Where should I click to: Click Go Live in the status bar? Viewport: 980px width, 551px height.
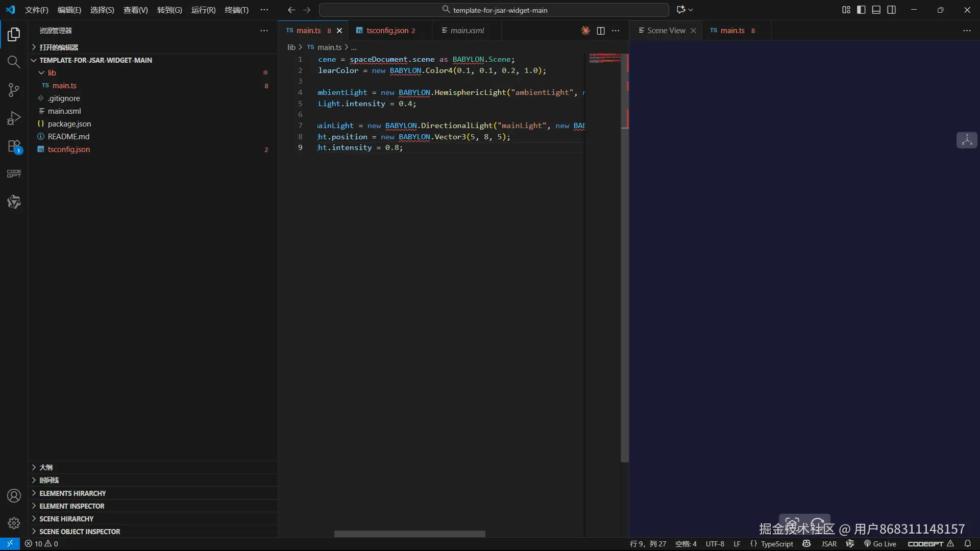(880, 544)
